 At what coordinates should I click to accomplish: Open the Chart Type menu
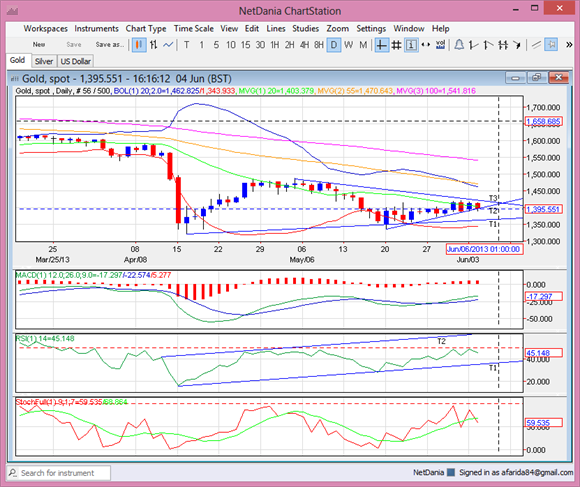click(146, 28)
